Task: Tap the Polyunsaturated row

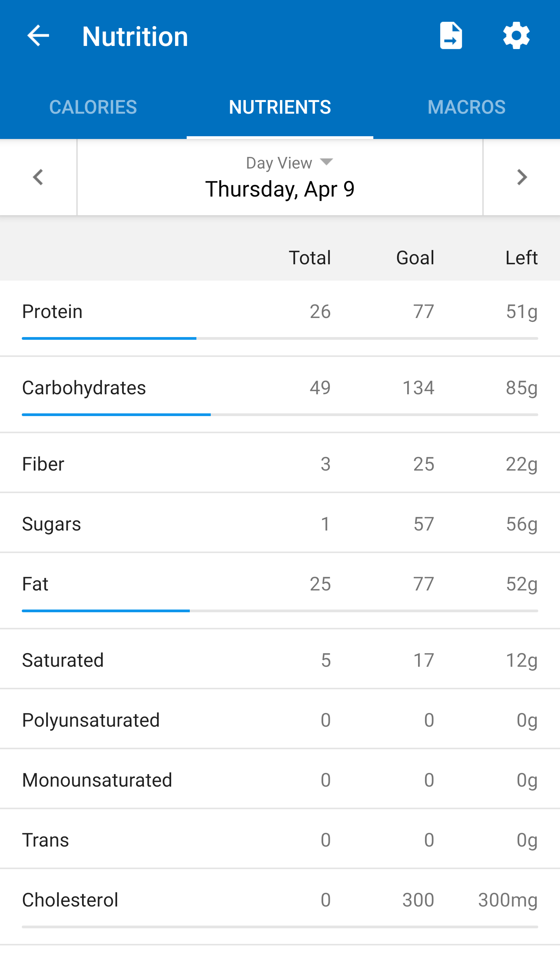Action: [x=280, y=720]
